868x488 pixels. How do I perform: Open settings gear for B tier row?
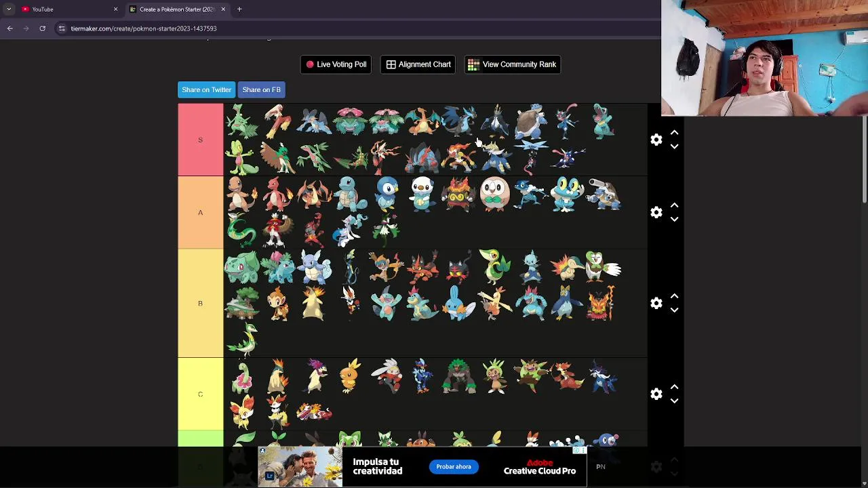click(x=656, y=303)
